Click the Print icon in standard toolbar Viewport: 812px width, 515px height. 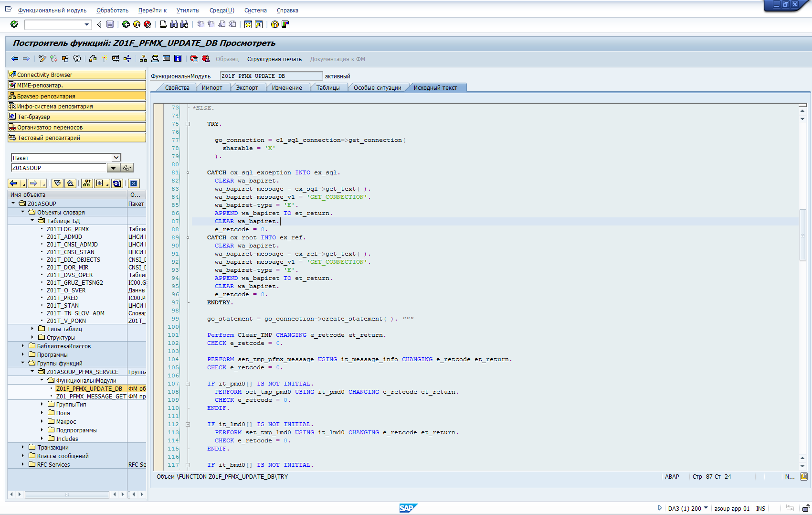163,24
